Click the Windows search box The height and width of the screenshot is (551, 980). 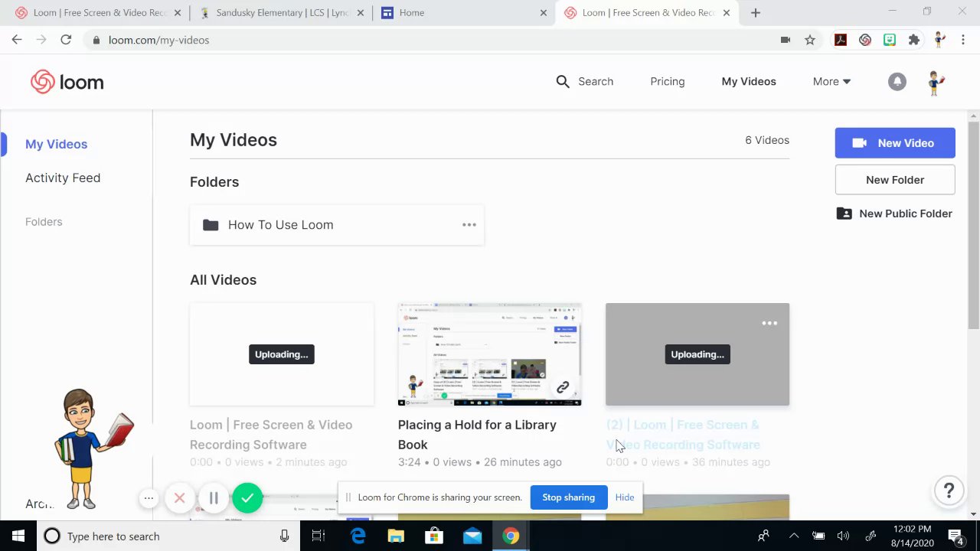167,536
